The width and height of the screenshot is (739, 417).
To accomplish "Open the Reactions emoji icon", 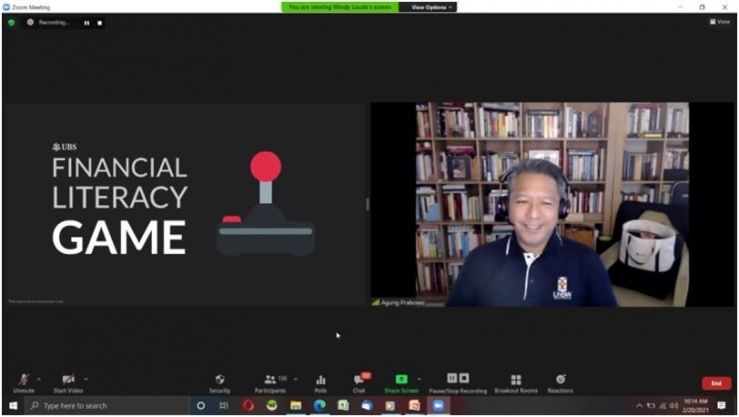I will [x=560, y=384].
